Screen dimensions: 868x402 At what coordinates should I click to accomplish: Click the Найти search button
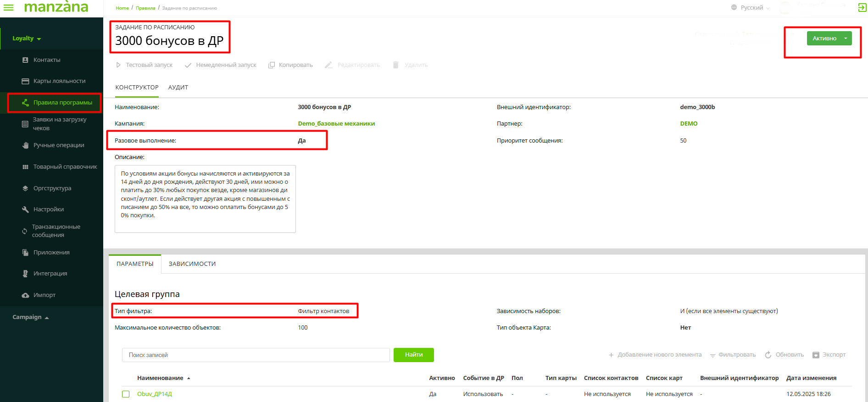point(413,355)
